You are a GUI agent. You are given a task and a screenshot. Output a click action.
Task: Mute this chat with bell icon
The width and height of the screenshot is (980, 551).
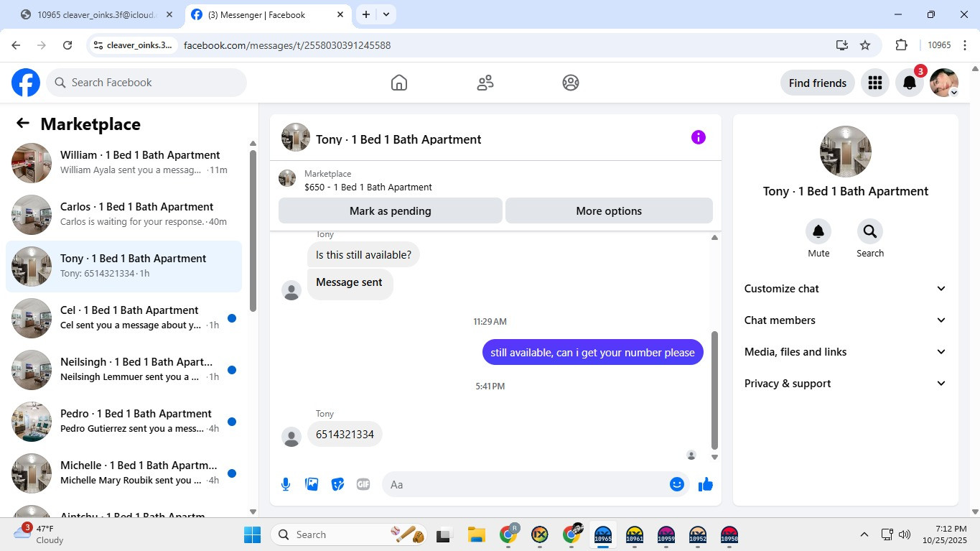pyautogui.click(x=818, y=231)
